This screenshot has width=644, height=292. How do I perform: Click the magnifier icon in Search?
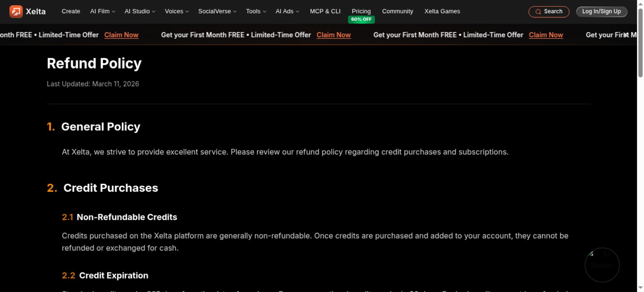pyautogui.click(x=538, y=12)
